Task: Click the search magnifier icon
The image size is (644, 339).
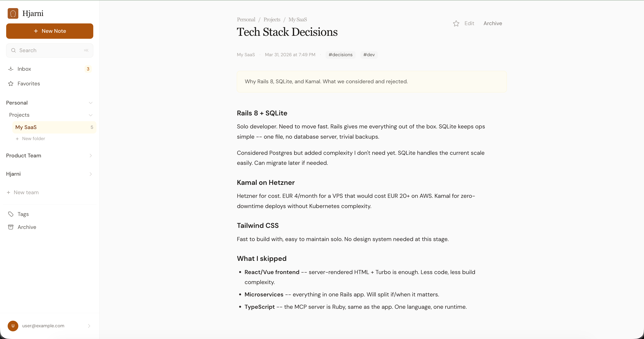Action: tap(13, 50)
